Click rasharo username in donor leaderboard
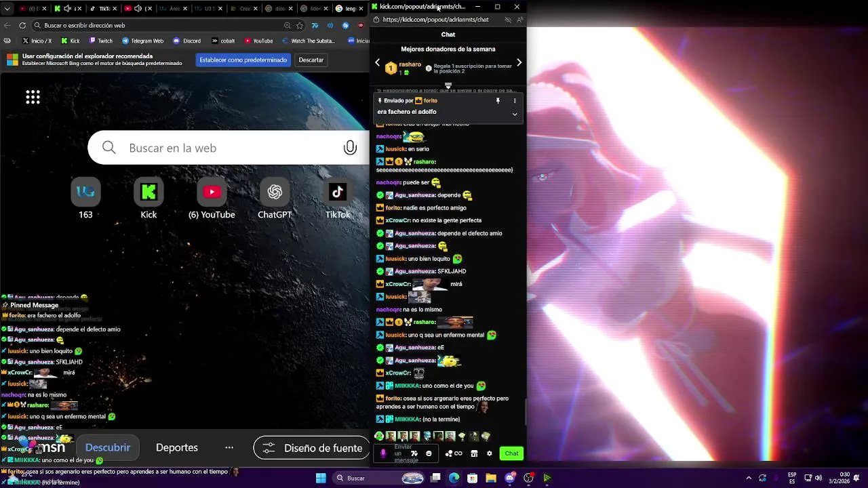Viewport: 868px width, 488px height. point(410,64)
